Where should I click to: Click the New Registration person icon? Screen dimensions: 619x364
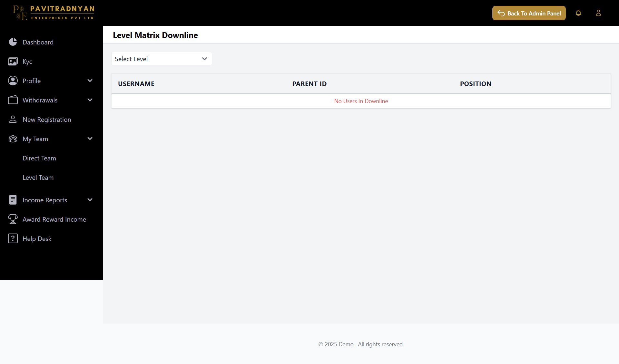pyautogui.click(x=13, y=119)
